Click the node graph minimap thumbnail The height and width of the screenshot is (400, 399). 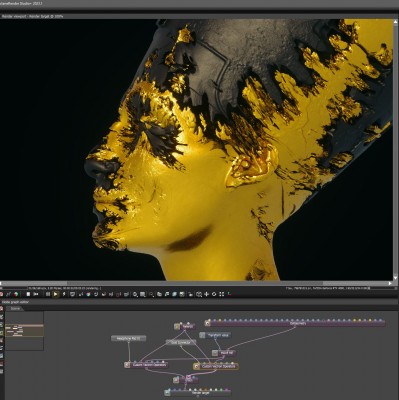click(x=24, y=331)
